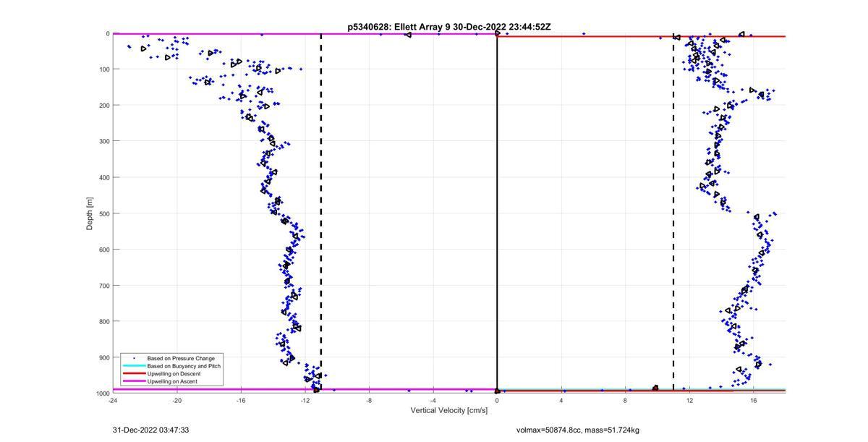
Task: Click x-axis tick label '-8'
Action: (x=369, y=400)
